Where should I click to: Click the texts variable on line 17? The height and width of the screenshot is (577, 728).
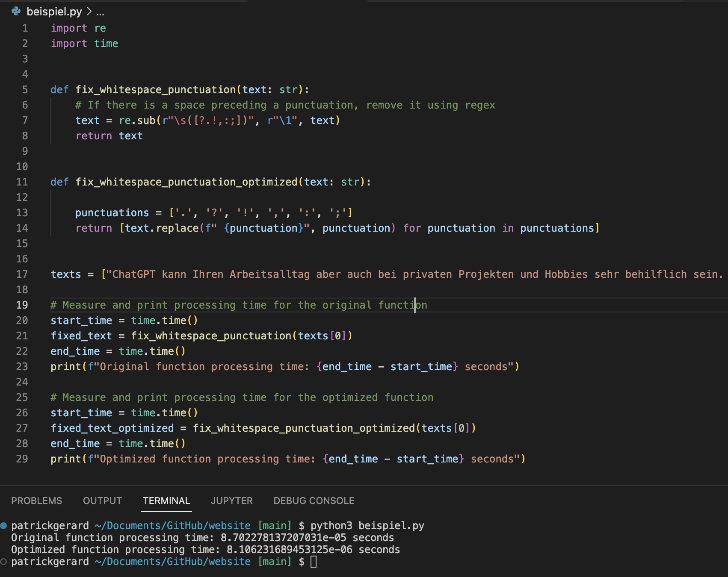tap(66, 274)
